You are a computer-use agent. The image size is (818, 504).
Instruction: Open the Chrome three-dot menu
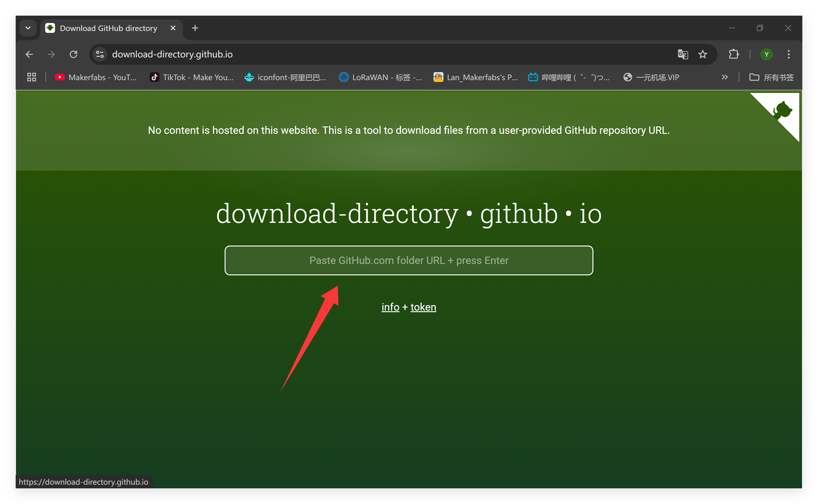click(789, 54)
